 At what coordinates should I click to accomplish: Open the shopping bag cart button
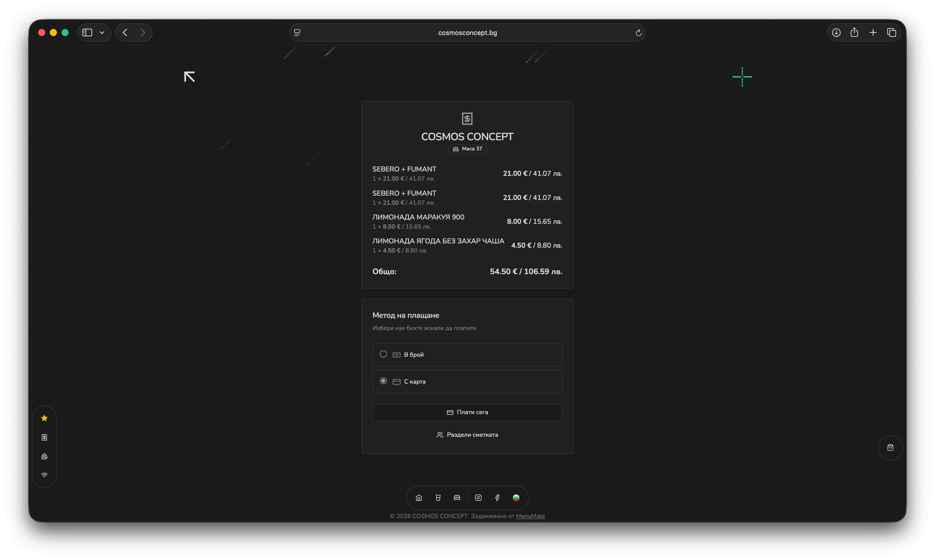coord(890,447)
